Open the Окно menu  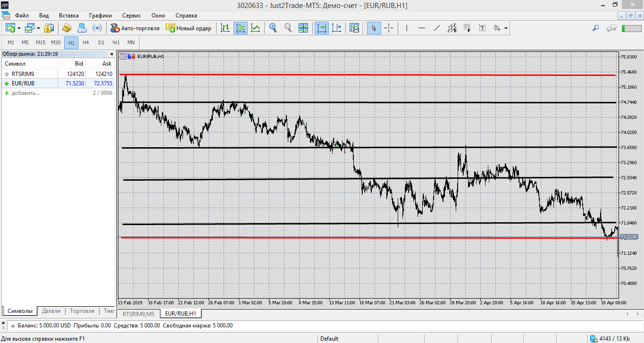tap(158, 15)
